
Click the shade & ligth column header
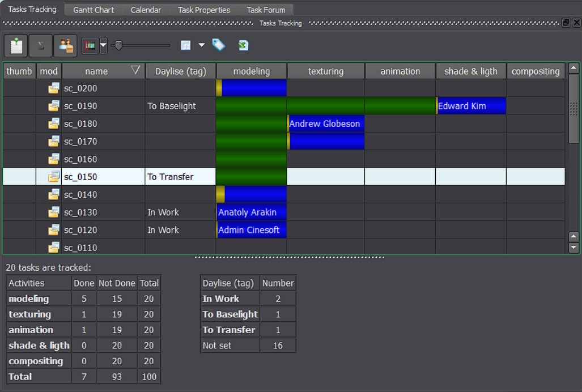(x=471, y=71)
